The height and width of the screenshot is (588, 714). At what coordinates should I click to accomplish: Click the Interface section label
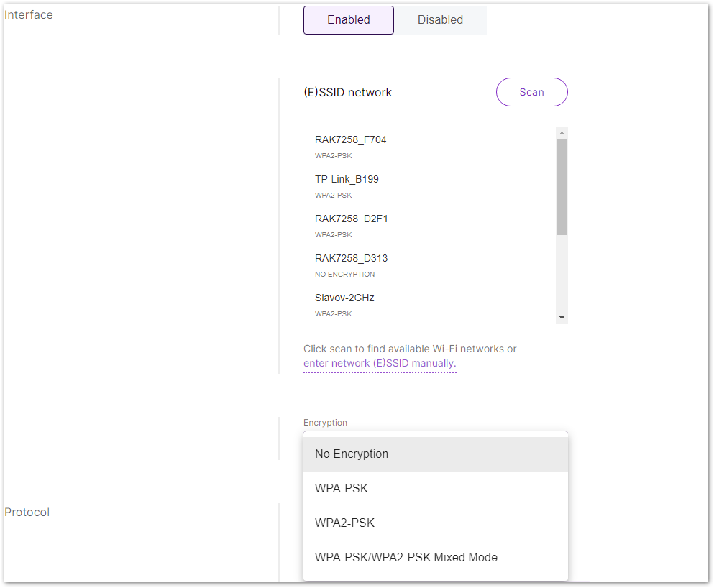[x=28, y=14]
